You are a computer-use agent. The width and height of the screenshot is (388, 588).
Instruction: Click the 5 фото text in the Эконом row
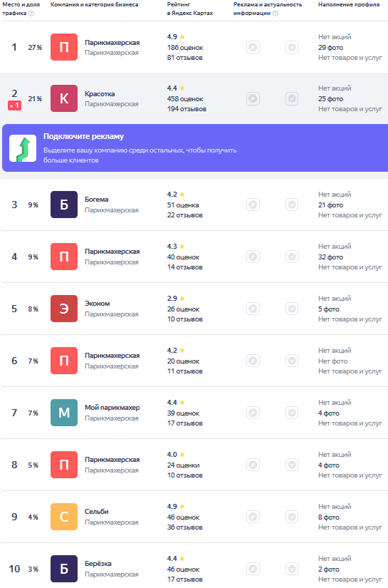click(329, 309)
